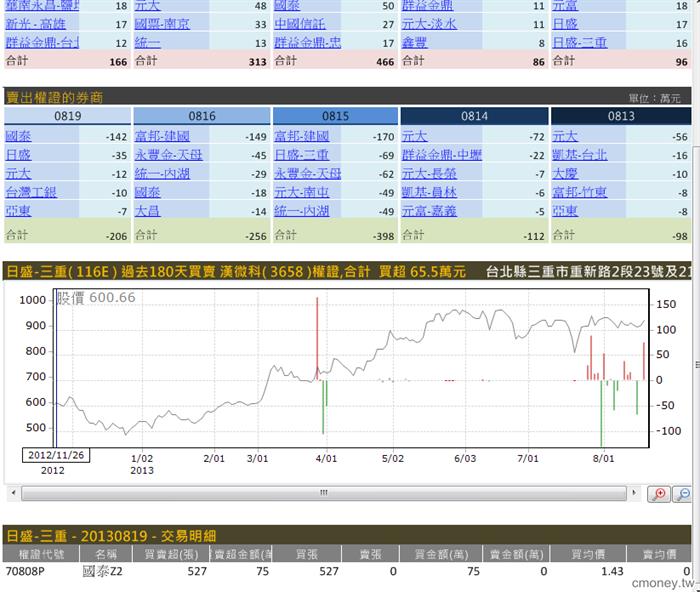700x592 pixels.
Task: Open 中國信託 broker link
Action: pyautogui.click(x=300, y=24)
